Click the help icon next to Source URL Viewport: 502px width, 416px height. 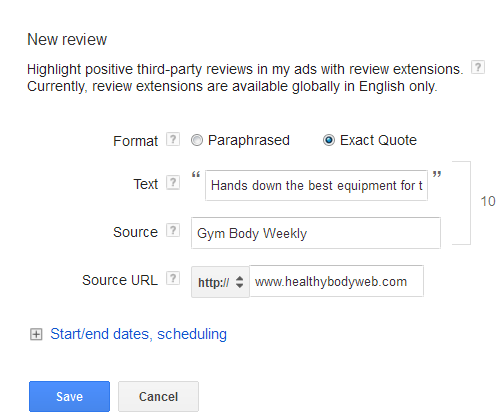[x=173, y=278]
